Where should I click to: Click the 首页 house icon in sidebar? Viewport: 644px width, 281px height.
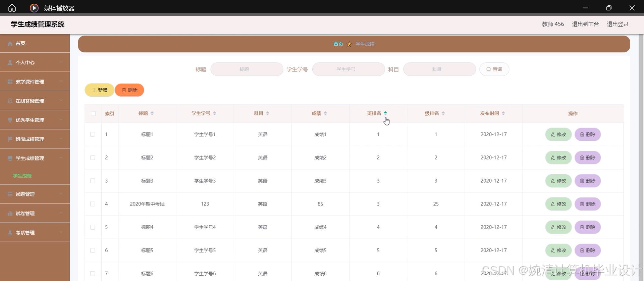[10, 44]
